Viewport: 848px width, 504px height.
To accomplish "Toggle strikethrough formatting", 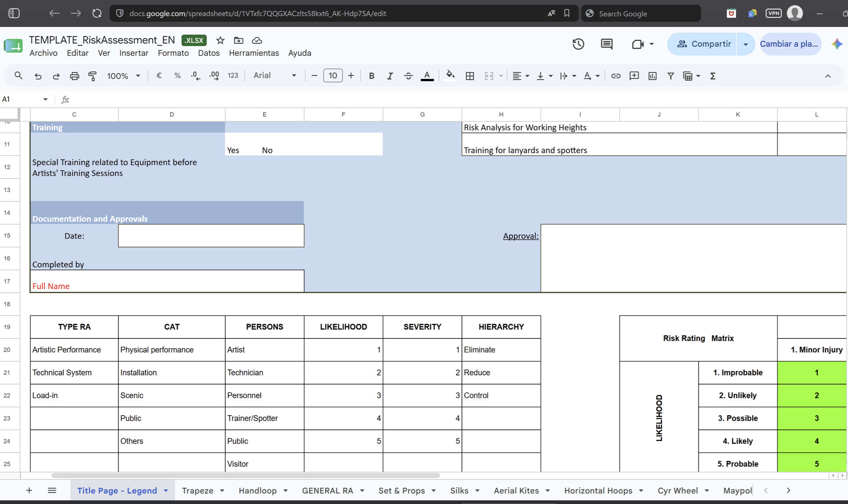I will coord(408,76).
